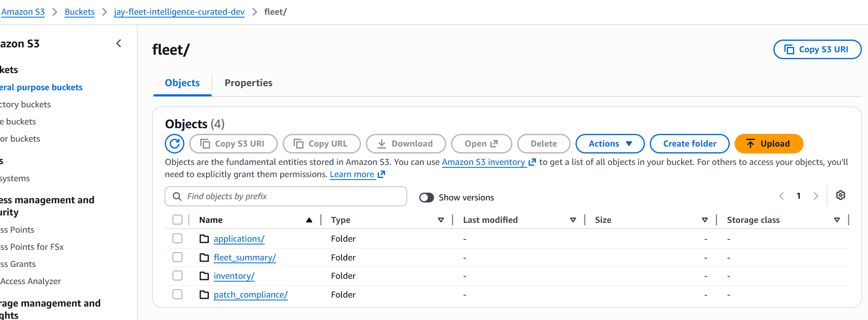Image resolution: width=868 pixels, height=320 pixels.
Task: Switch to the Objects tab
Action: pyautogui.click(x=182, y=83)
